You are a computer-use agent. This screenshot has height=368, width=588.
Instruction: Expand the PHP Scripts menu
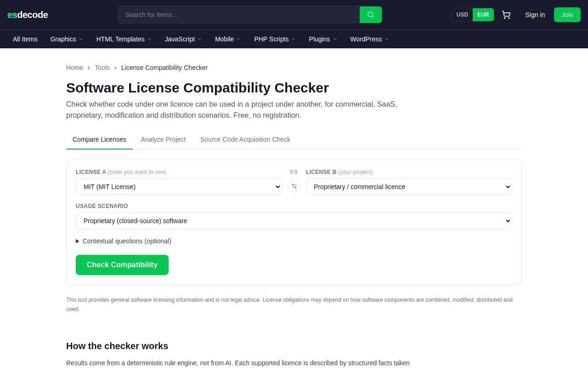tap(275, 39)
